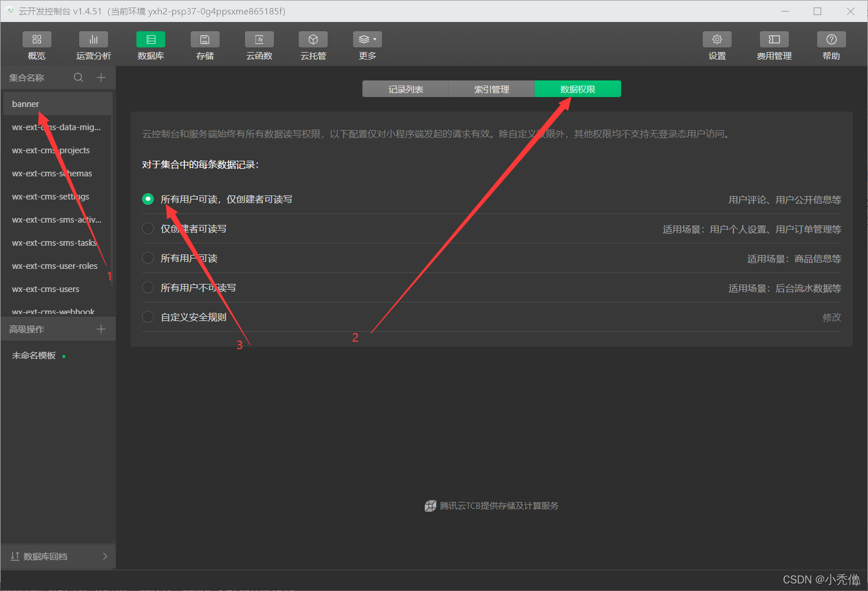This screenshot has width=868, height=591.
Task: Maximize the 云开发控制台 window
Action: click(x=818, y=11)
